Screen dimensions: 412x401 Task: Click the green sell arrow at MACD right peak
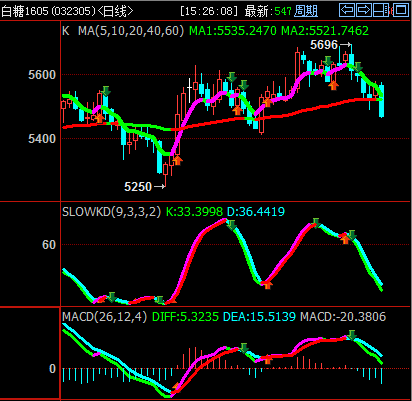(x=351, y=335)
